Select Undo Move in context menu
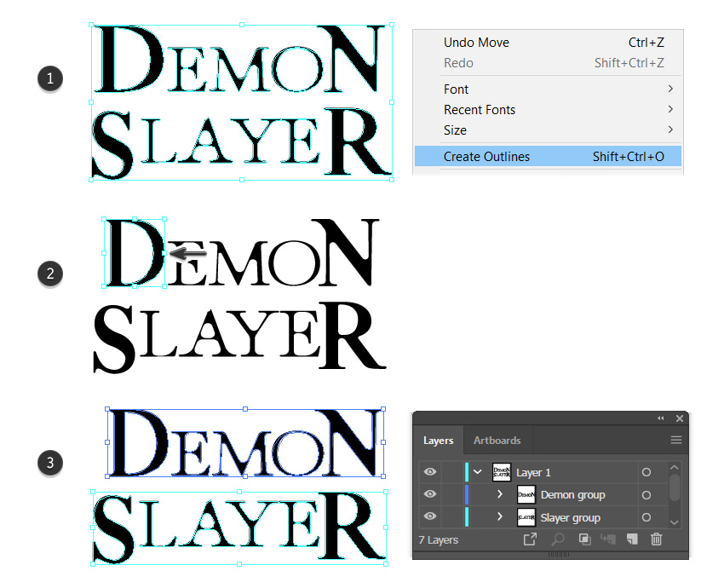The image size is (724, 588). pyautogui.click(x=548, y=43)
